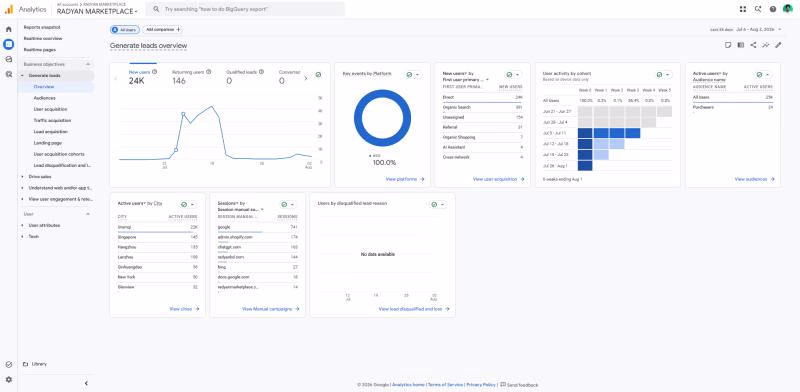
Task: Select the Reports icon in left rail
Action: coord(9,44)
